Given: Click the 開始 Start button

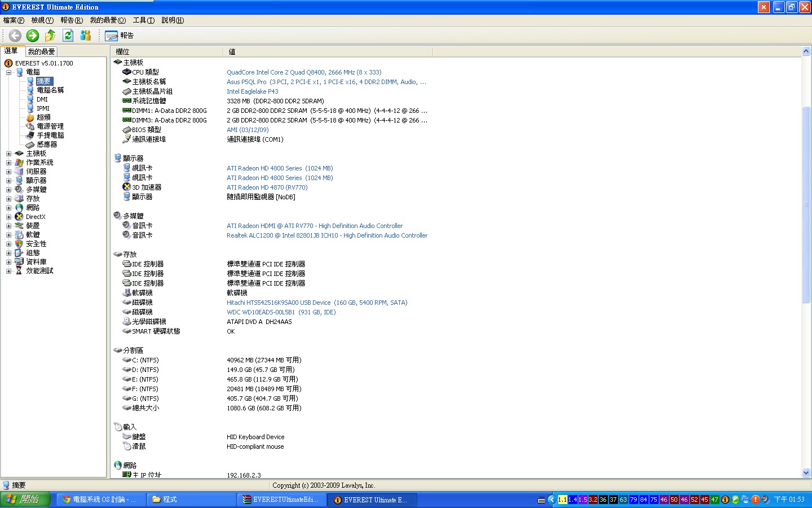Looking at the screenshot, I should 26,500.
